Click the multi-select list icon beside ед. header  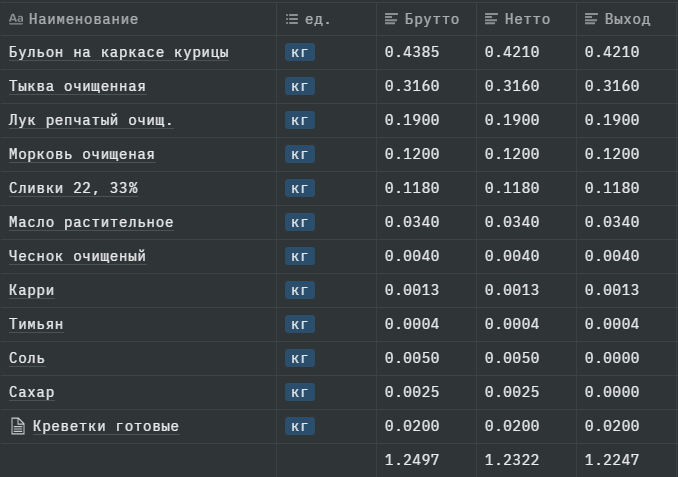292,19
